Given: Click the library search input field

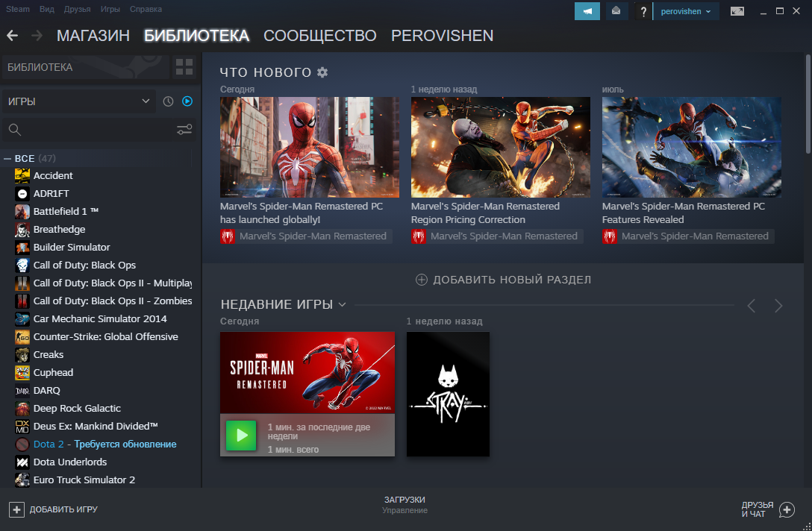Looking at the screenshot, I should 99,130.
